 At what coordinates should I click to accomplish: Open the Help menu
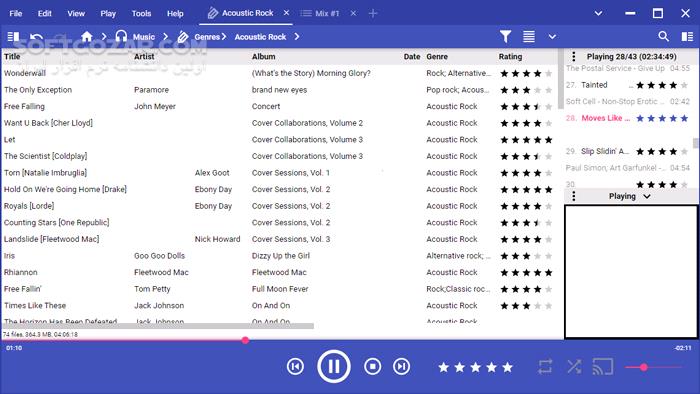pos(175,13)
